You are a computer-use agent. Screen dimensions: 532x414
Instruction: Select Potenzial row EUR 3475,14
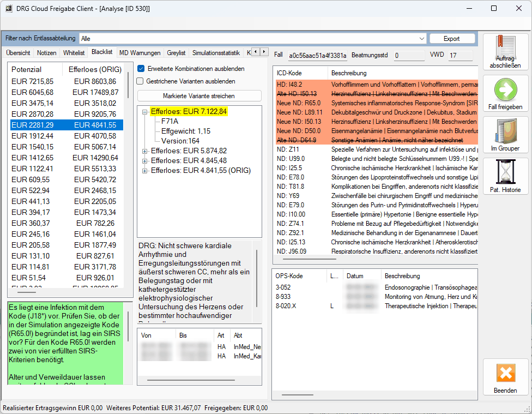66,103
